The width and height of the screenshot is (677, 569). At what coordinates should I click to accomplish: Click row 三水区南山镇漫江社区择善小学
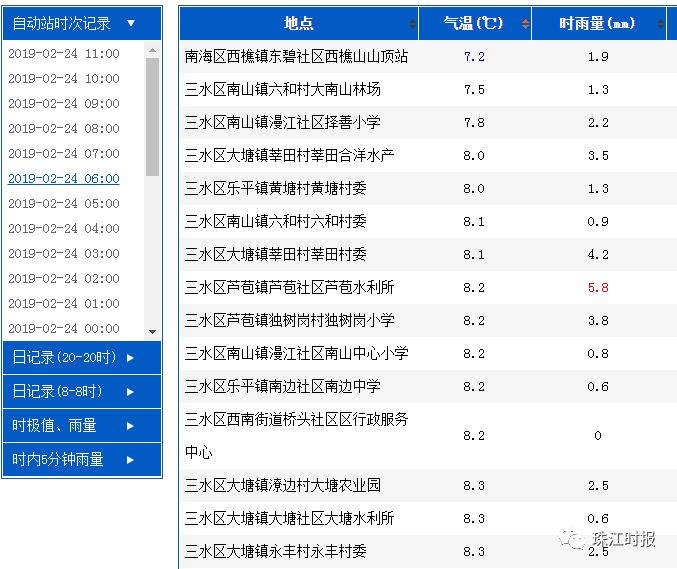point(428,123)
